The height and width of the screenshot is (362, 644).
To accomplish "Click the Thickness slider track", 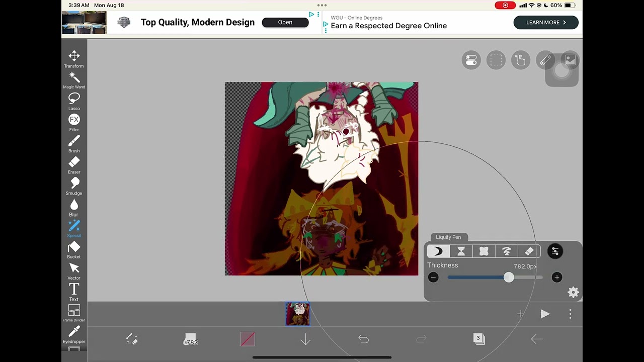I will [x=495, y=277].
